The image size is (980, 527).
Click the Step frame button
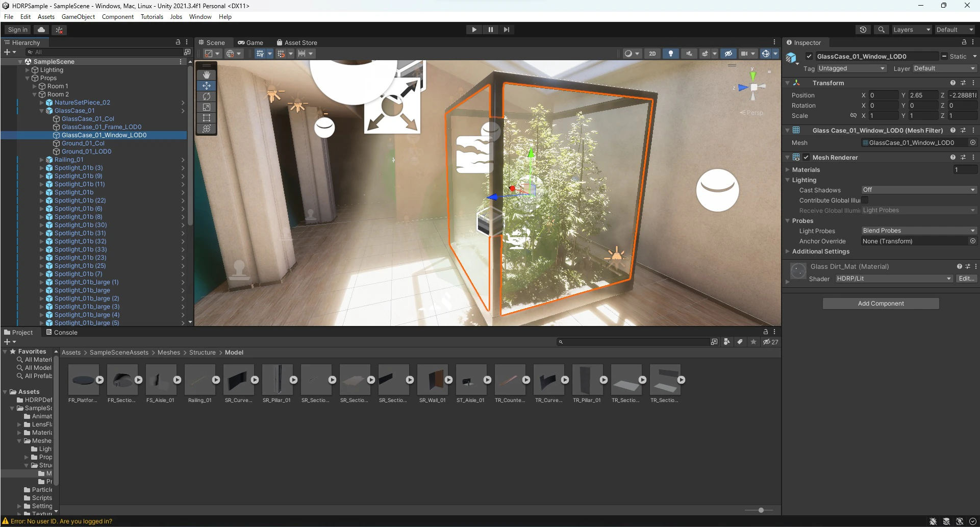[x=506, y=30]
